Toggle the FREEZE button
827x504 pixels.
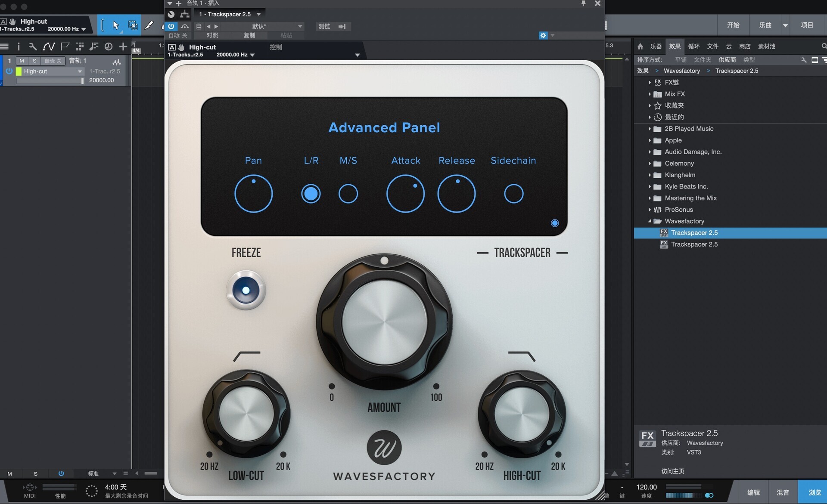(246, 290)
